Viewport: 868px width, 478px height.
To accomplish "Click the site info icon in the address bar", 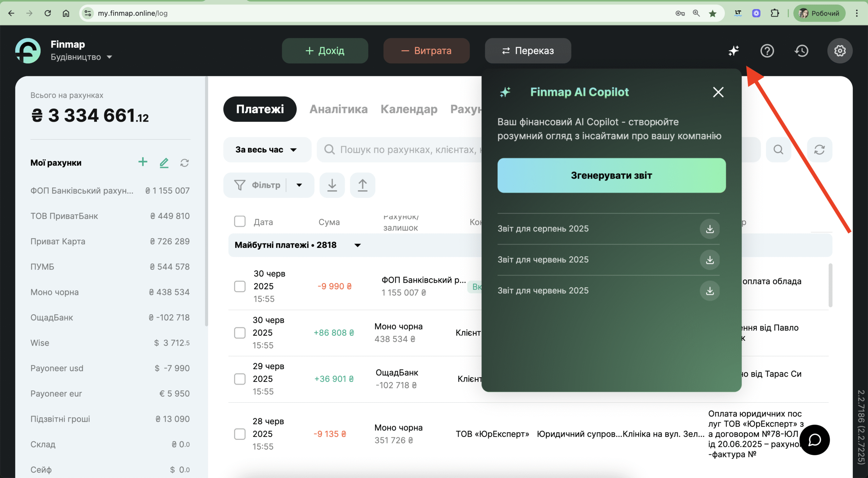I will (88, 13).
